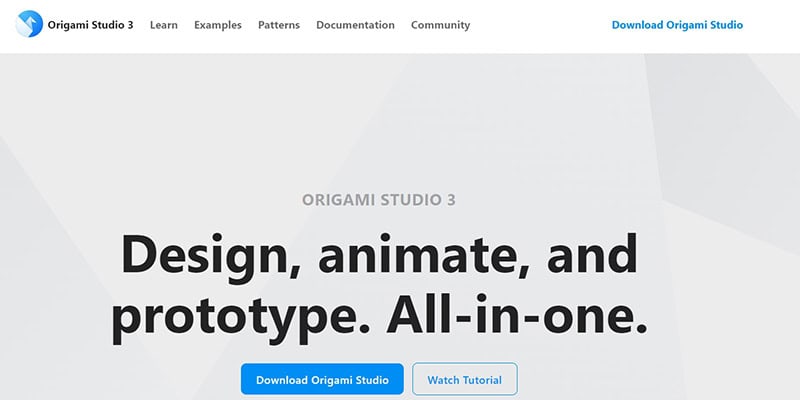The width and height of the screenshot is (800, 400).
Task: Go to the Examples page
Action: pyautogui.click(x=218, y=25)
